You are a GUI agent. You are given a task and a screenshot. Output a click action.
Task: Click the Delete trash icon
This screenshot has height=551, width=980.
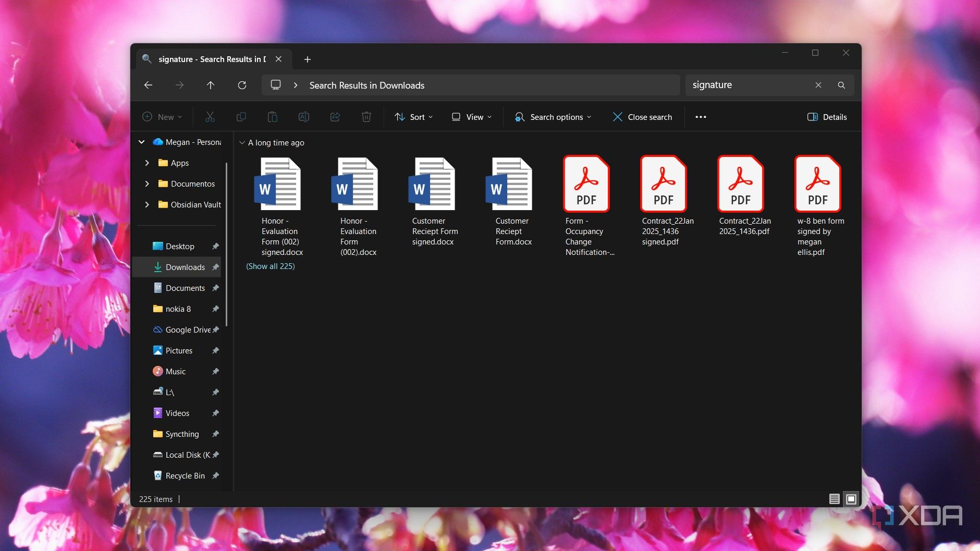pos(366,117)
